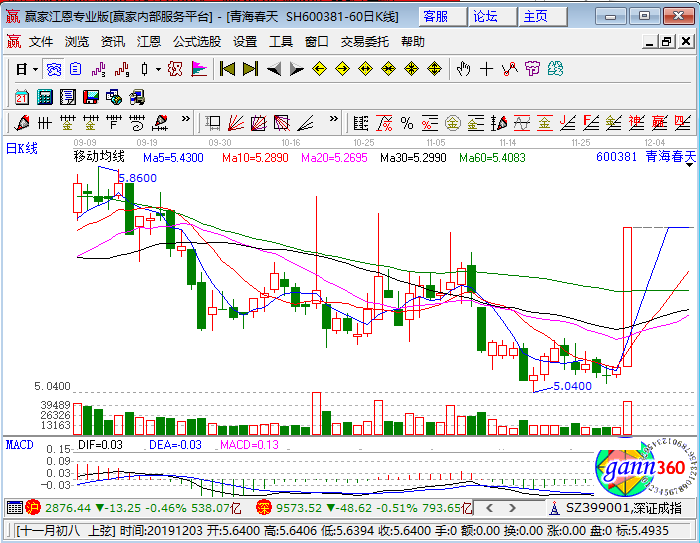The height and width of the screenshot is (543, 700).
Task: Click the globe network windows icon
Action: tap(114, 97)
